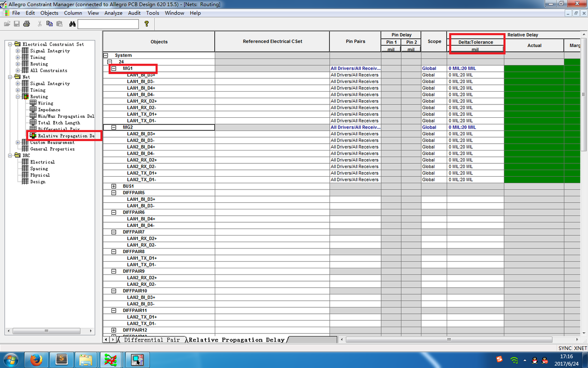Click the DRC Spacing worksheet icon
The height and width of the screenshot is (368, 588).
(x=26, y=169)
